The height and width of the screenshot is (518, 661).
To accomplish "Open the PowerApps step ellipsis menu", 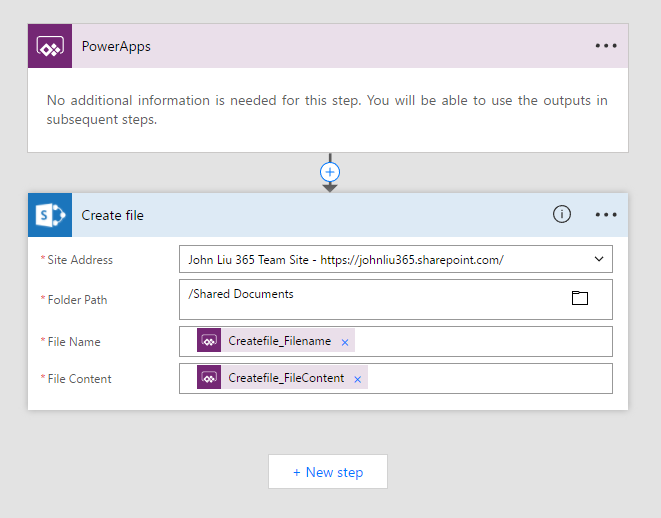I will (606, 46).
